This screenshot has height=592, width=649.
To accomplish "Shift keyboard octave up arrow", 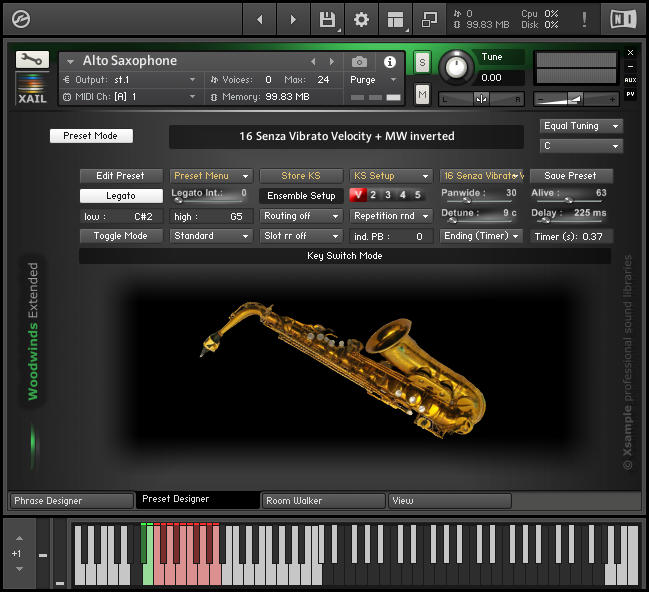I will [19, 538].
